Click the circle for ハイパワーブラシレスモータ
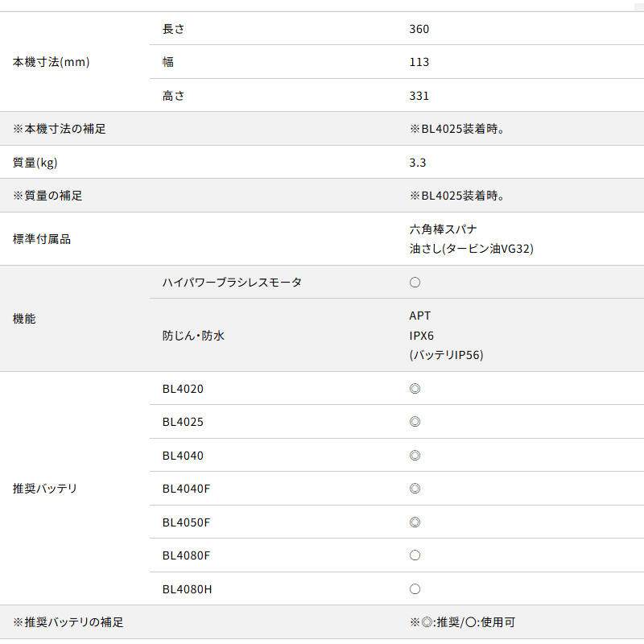This screenshot has width=644, height=644. click(415, 283)
